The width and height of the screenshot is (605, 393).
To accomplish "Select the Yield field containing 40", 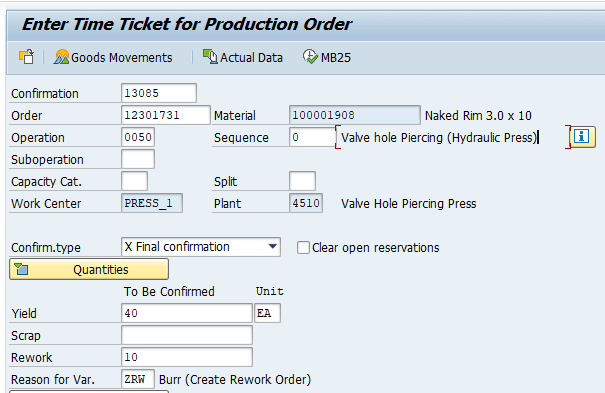I will [x=187, y=313].
